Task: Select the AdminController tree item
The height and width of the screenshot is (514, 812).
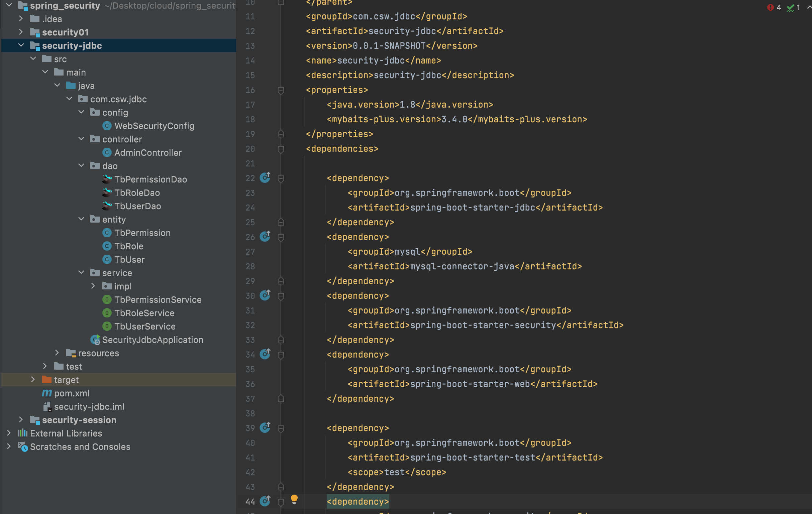Action: tap(148, 152)
